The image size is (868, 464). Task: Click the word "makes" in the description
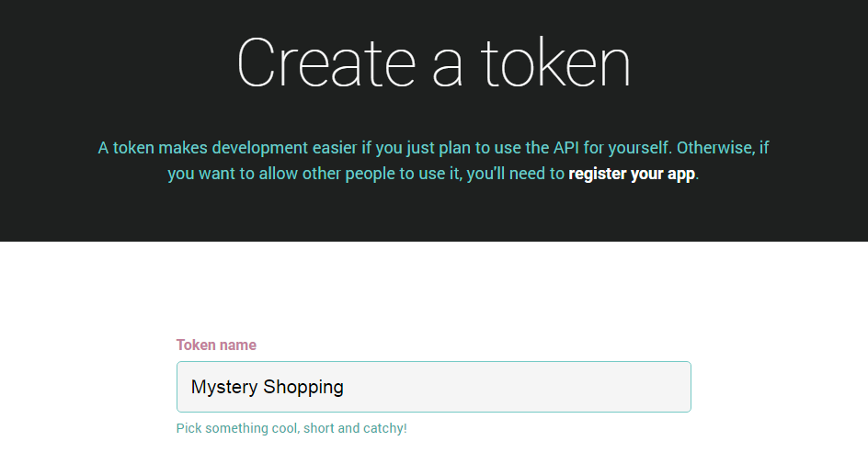183,147
